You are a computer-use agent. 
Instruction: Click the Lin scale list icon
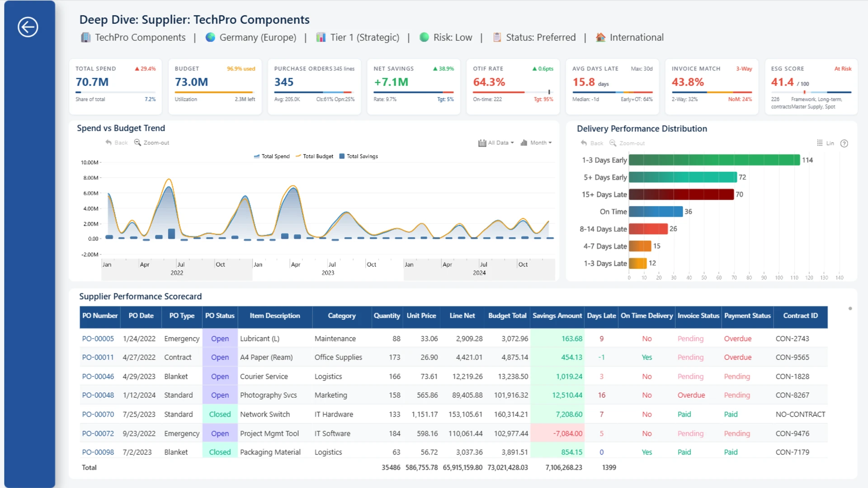click(820, 143)
